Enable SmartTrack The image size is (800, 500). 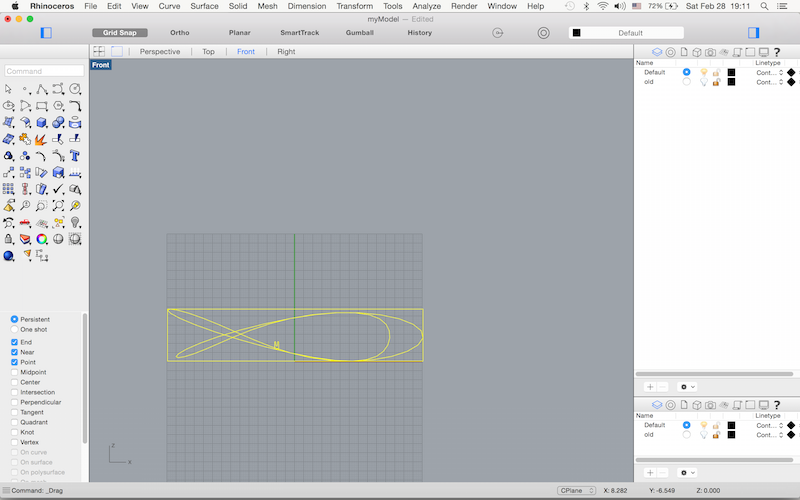coord(299,33)
